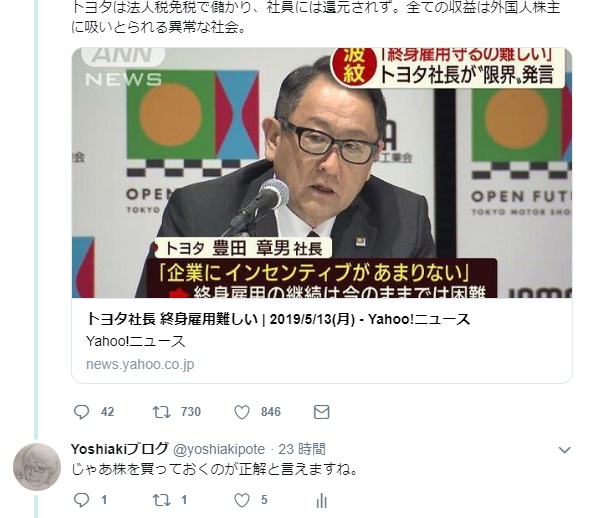Screen dimensions: 599x518
Task: Click the 846 likes count number
Action: (x=271, y=412)
